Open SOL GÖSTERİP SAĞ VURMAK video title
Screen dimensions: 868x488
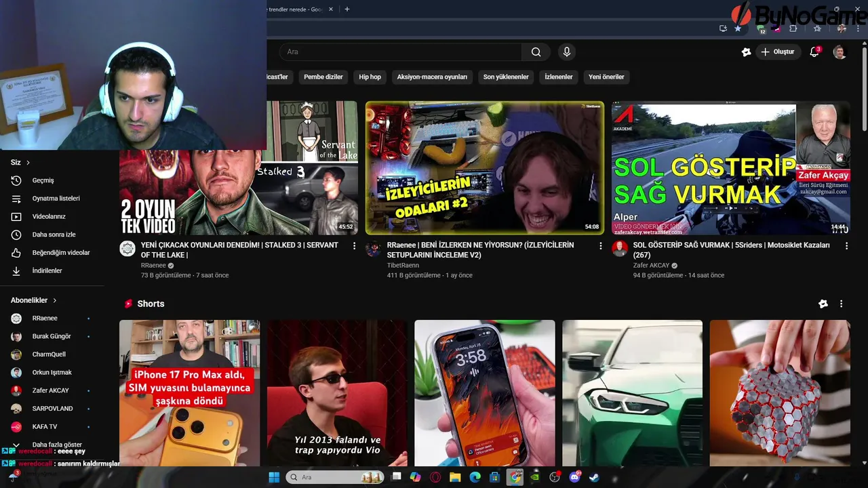pos(731,250)
